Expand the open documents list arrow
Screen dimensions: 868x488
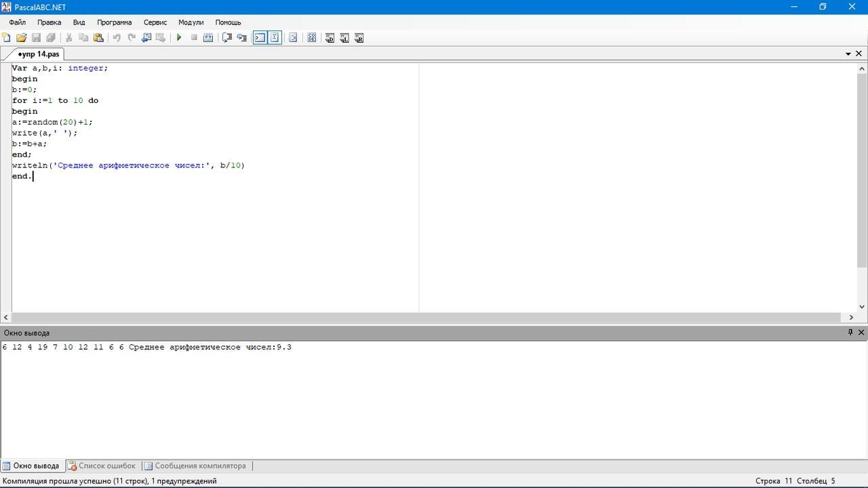coord(848,54)
